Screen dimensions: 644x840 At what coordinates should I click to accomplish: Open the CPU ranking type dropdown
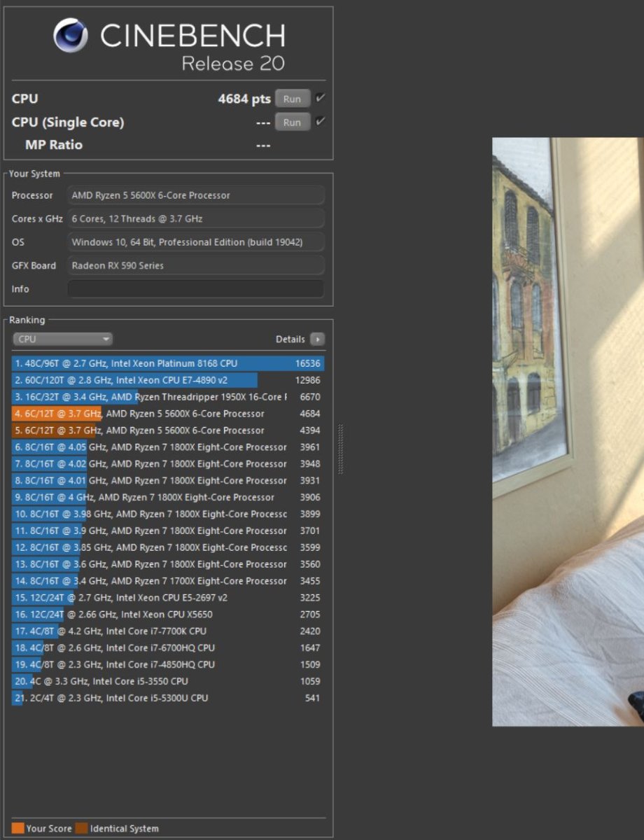point(62,339)
